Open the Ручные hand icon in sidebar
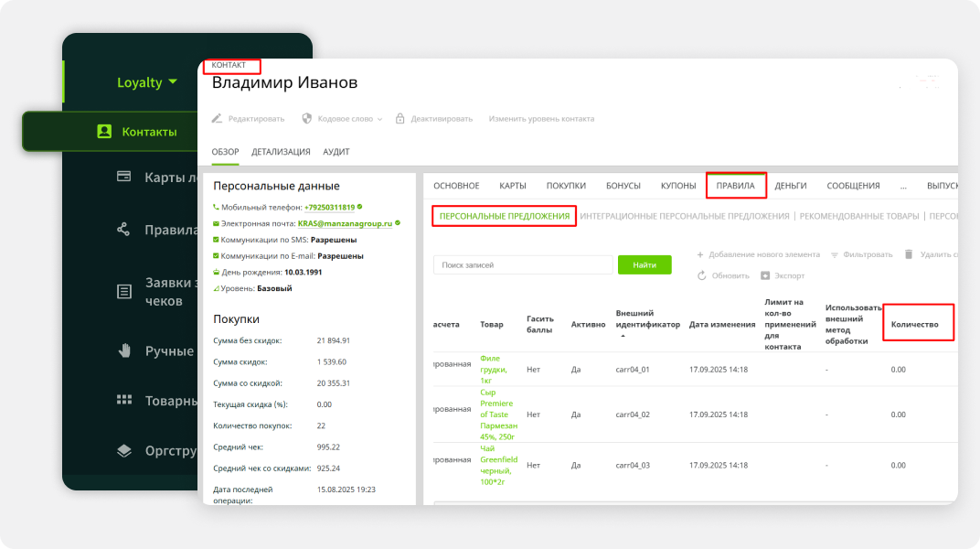 click(124, 350)
